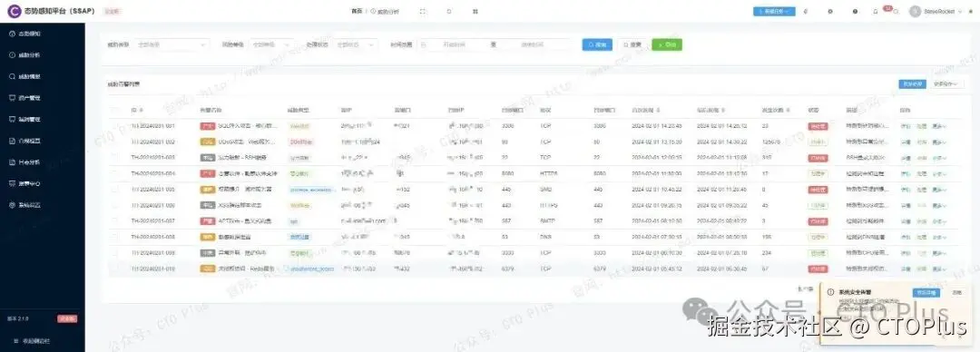
Task: Check row TH-20240201-001 checkbox
Action: (113, 126)
